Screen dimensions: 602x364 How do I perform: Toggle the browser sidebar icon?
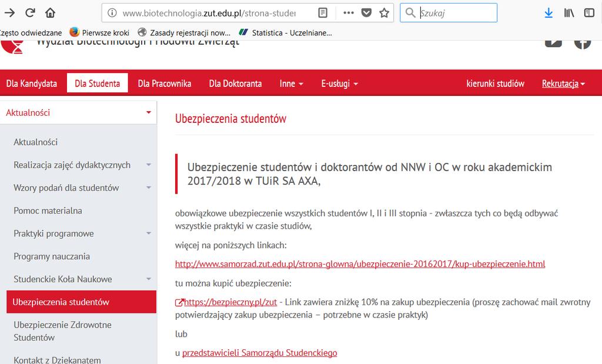click(589, 13)
